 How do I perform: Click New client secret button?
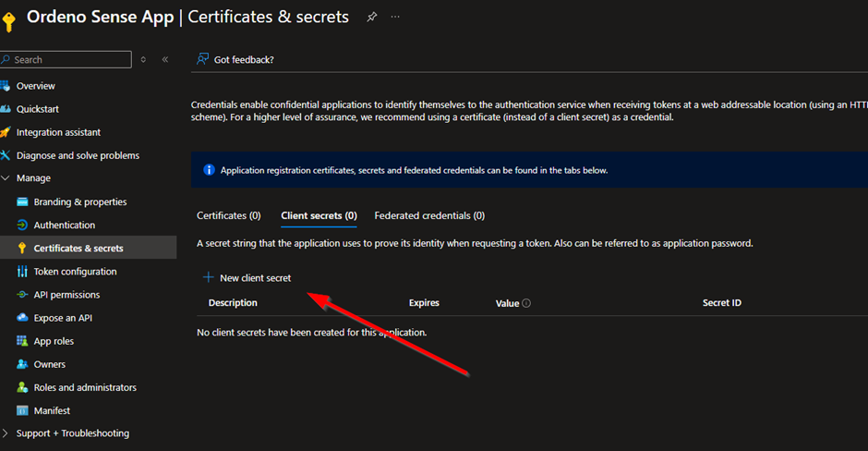[x=247, y=277]
